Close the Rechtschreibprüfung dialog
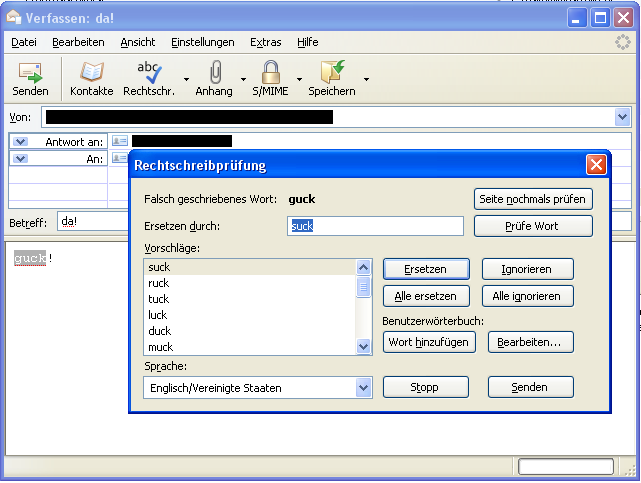This screenshot has height=483, width=641. 596,165
